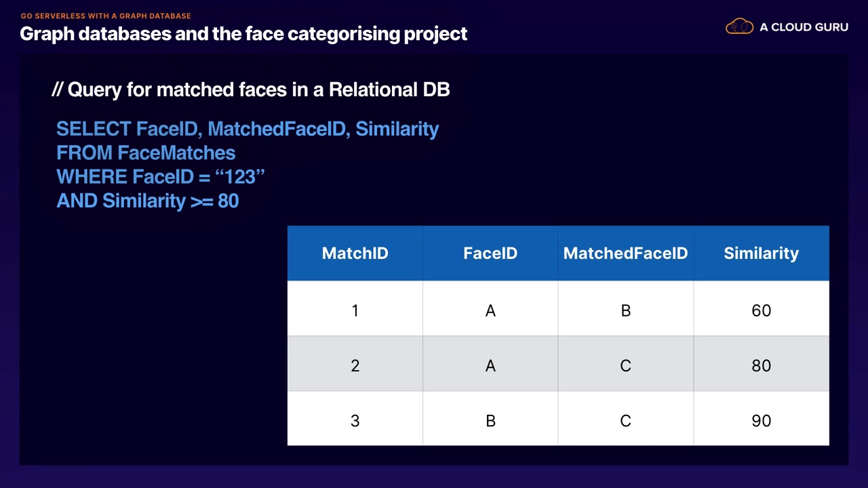Viewport: 868px width, 488px height.
Task: Click the Similarity cell showing 80
Action: (761, 366)
